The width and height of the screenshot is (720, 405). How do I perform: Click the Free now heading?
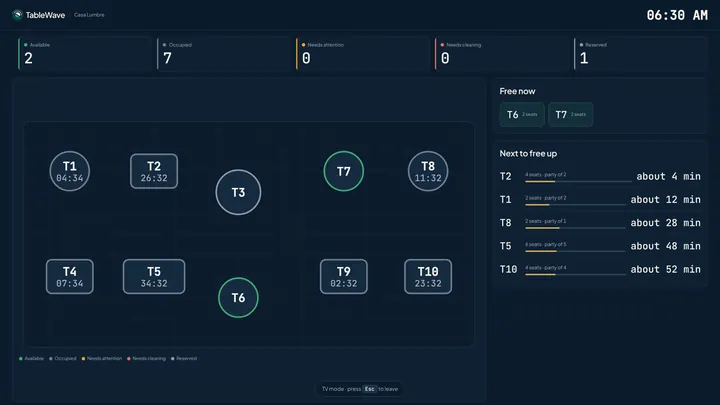(518, 91)
